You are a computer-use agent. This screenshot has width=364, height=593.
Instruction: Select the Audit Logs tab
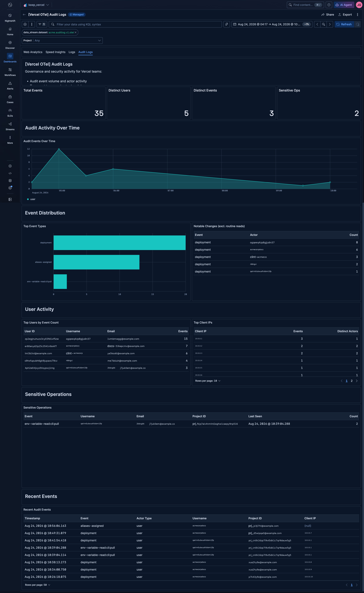click(x=85, y=52)
